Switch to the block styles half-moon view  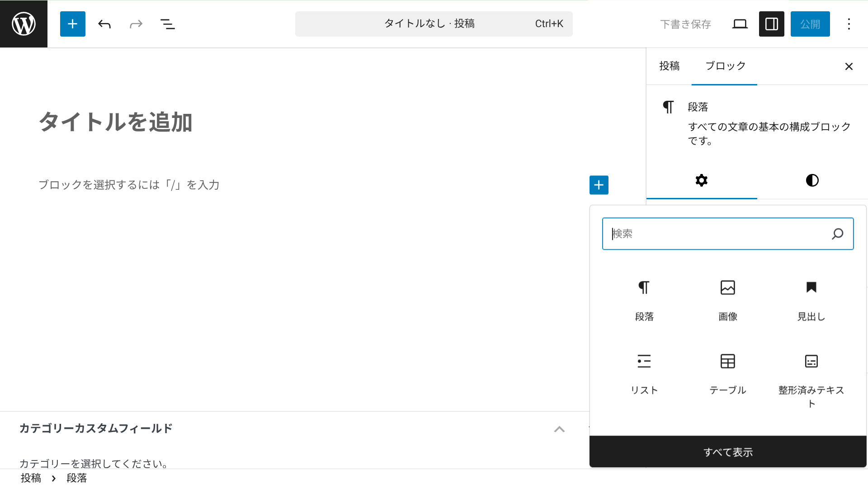click(812, 180)
